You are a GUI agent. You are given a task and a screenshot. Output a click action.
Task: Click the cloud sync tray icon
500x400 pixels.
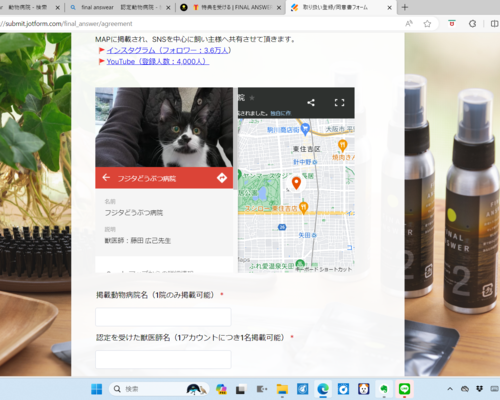point(465,389)
